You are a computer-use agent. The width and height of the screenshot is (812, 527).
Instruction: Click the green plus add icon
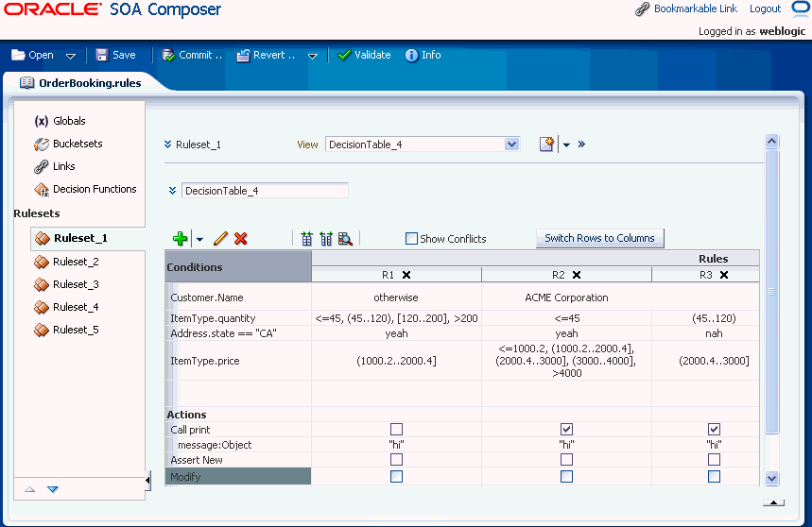(181, 238)
